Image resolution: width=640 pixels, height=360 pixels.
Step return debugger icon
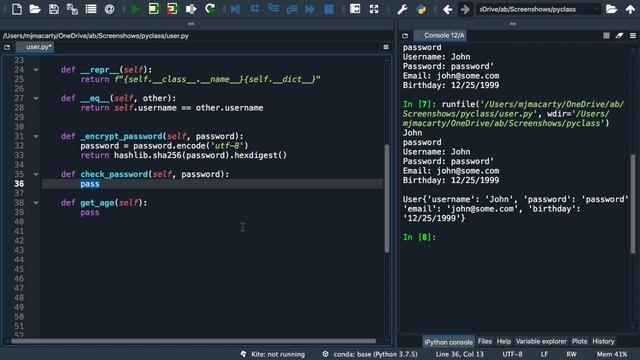tap(292, 9)
